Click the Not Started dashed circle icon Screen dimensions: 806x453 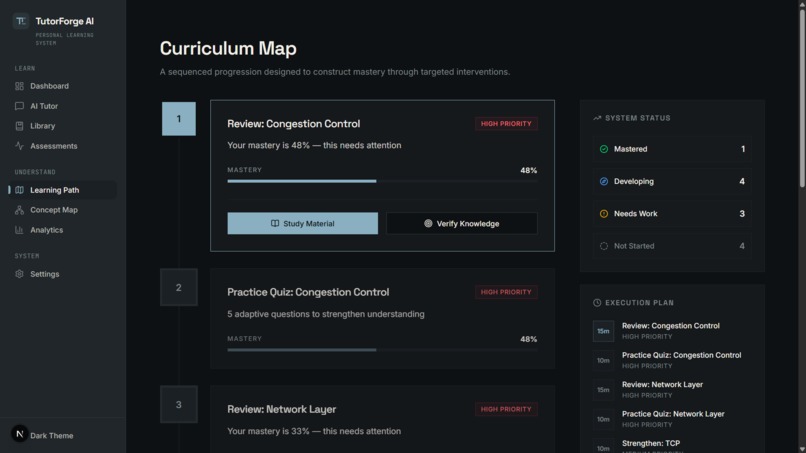604,246
